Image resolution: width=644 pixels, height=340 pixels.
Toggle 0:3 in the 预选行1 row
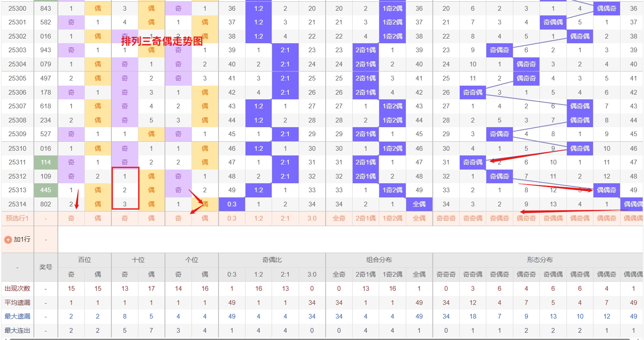coord(232,218)
